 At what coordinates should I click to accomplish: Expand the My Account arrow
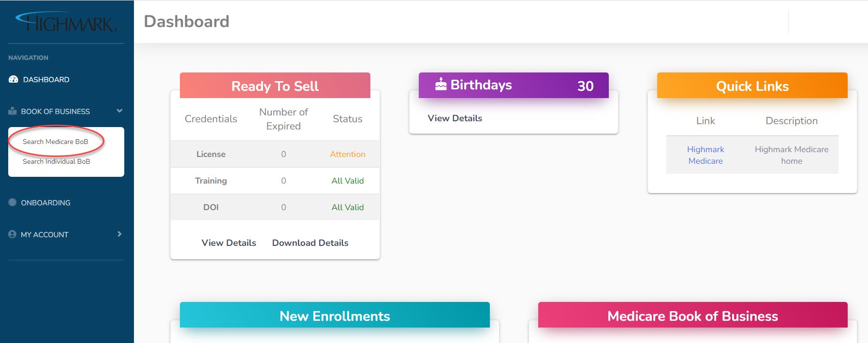119,234
